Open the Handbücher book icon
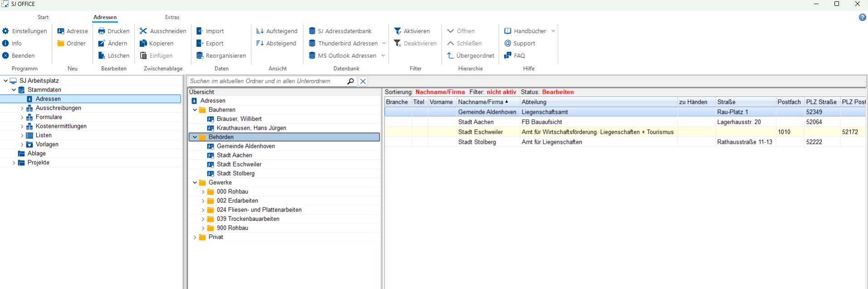This screenshot has height=289, width=868. 508,31
